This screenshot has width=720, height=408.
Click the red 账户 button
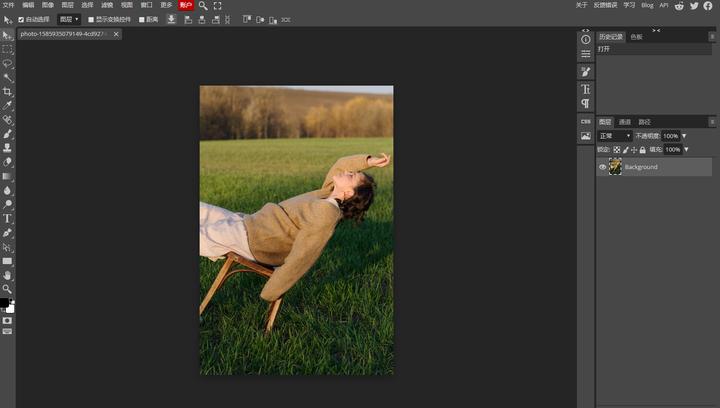185,5
